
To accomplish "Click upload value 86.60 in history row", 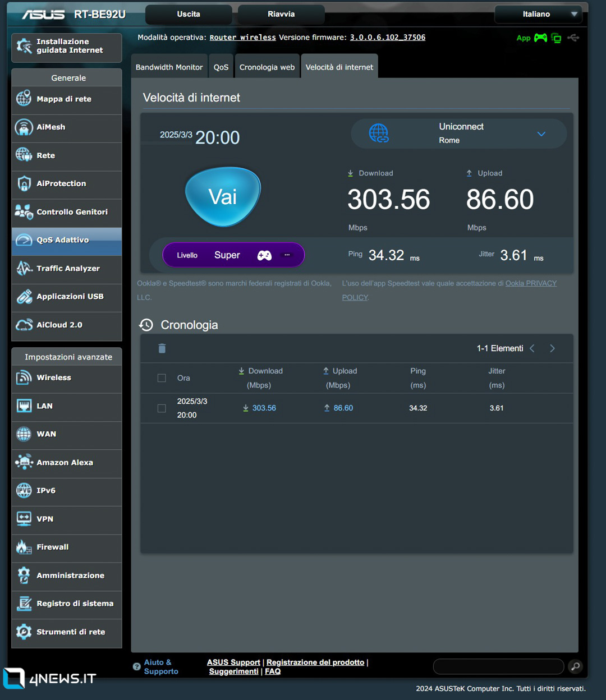I will 343,408.
